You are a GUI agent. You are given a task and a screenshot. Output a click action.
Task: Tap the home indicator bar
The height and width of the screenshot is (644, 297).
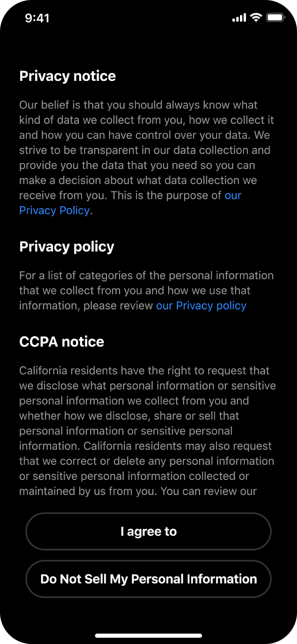pyautogui.click(x=148, y=636)
